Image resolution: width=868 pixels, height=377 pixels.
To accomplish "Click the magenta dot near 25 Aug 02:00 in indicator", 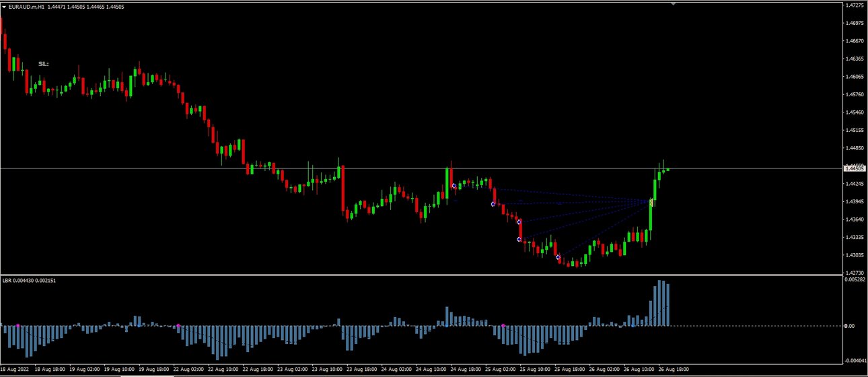I will [x=503, y=326].
